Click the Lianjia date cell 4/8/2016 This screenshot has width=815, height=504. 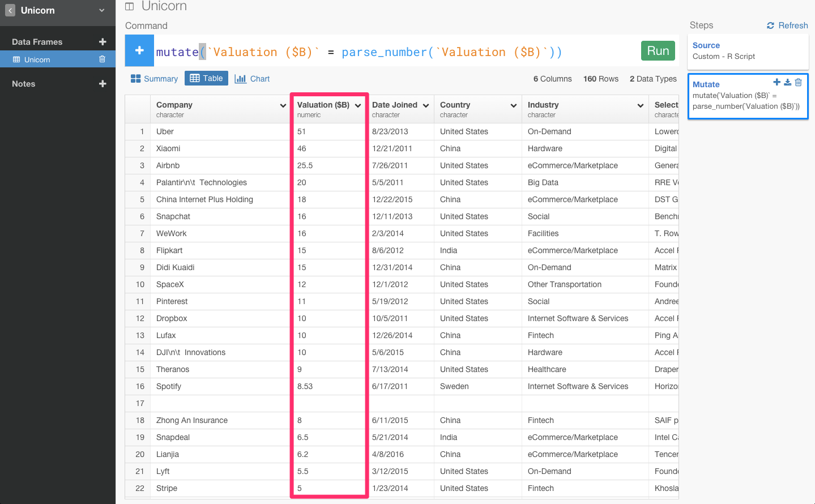point(400,454)
